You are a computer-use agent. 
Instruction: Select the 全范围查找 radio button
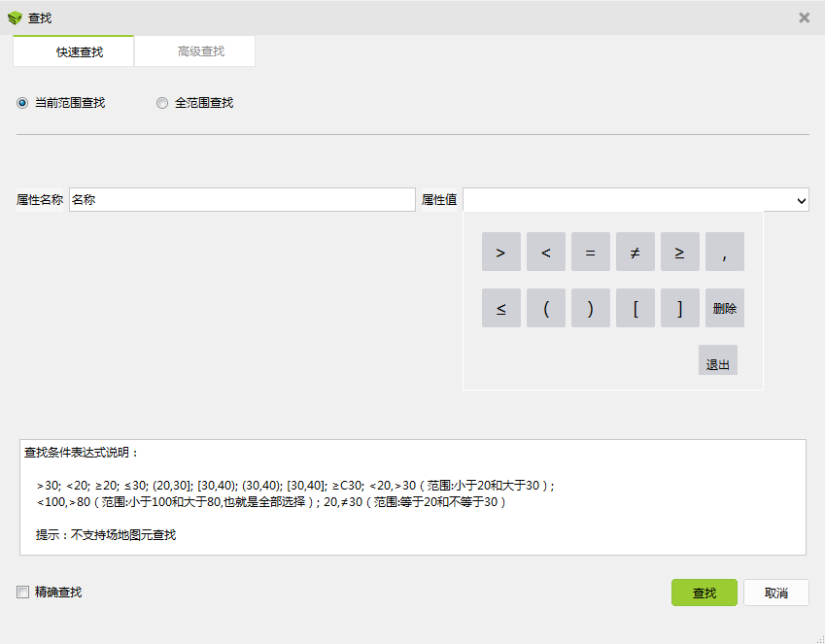coord(162,103)
